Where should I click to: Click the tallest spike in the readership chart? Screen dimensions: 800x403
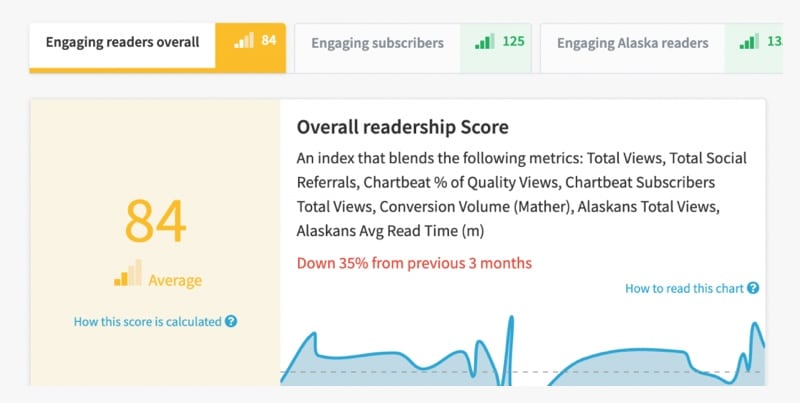point(511,320)
